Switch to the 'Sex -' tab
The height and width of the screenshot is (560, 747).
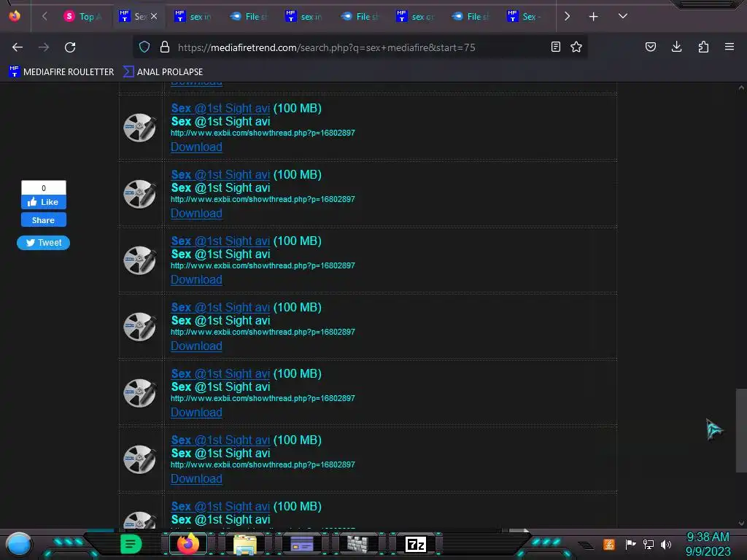pos(525,17)
